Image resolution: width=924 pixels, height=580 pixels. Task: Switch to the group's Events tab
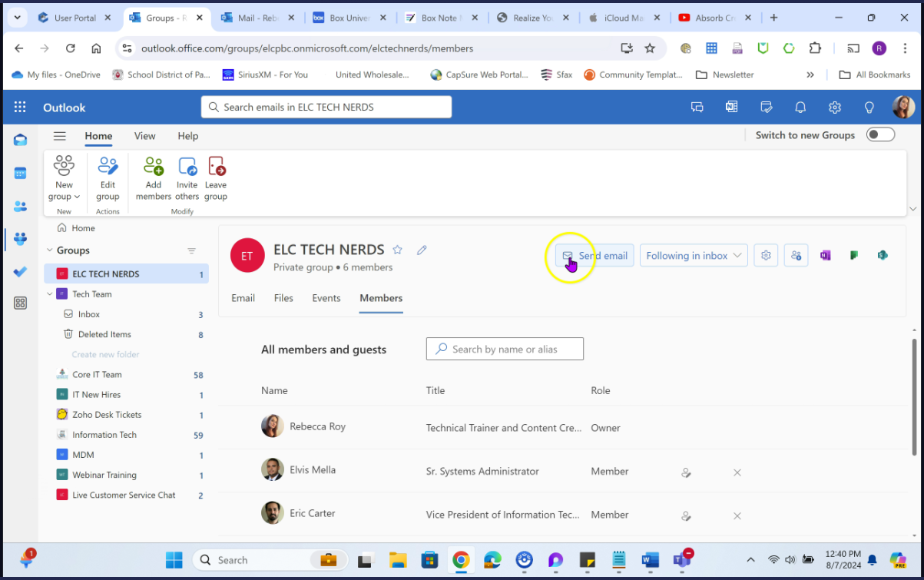coord(326,298)
